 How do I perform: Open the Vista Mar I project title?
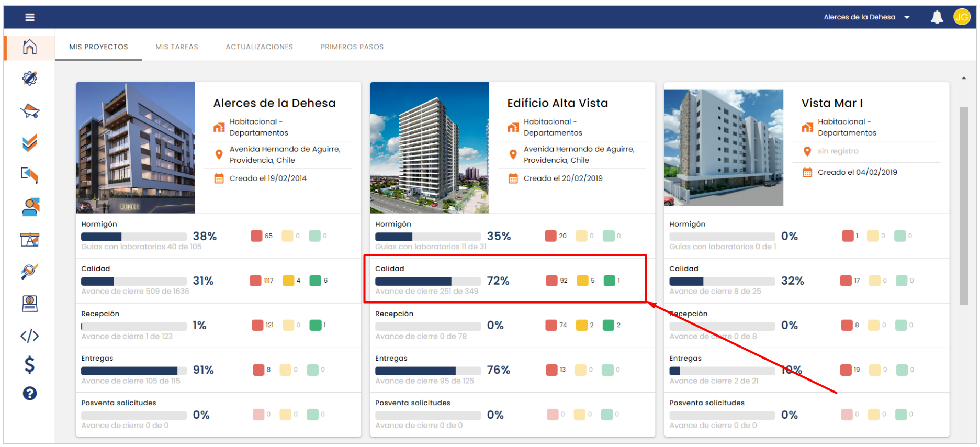832,103
